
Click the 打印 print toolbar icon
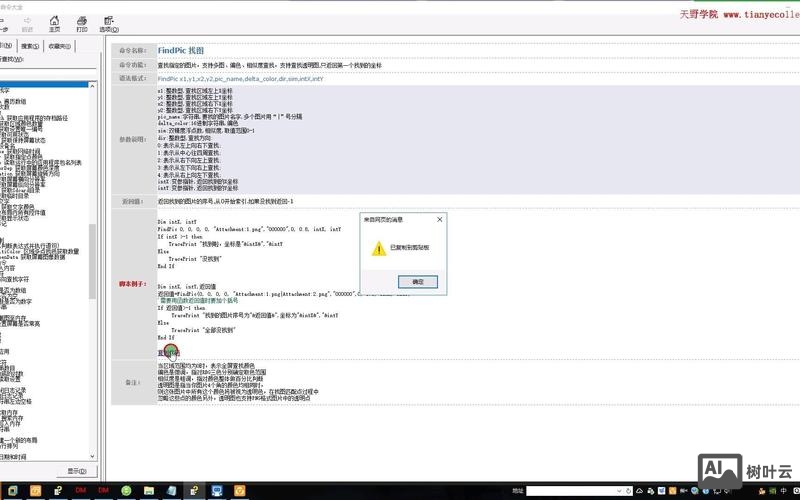coord(82,21)
